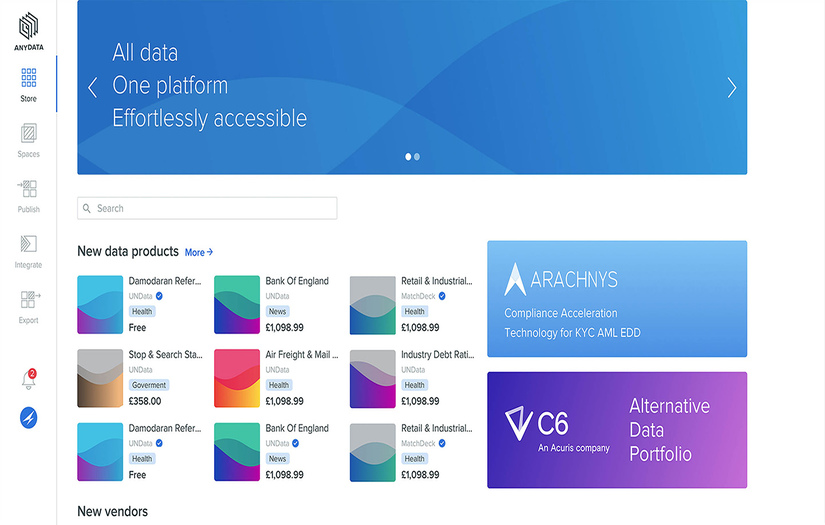
Task: Click the Air Freight & Mail title
Action: click(x=301, y=355)
